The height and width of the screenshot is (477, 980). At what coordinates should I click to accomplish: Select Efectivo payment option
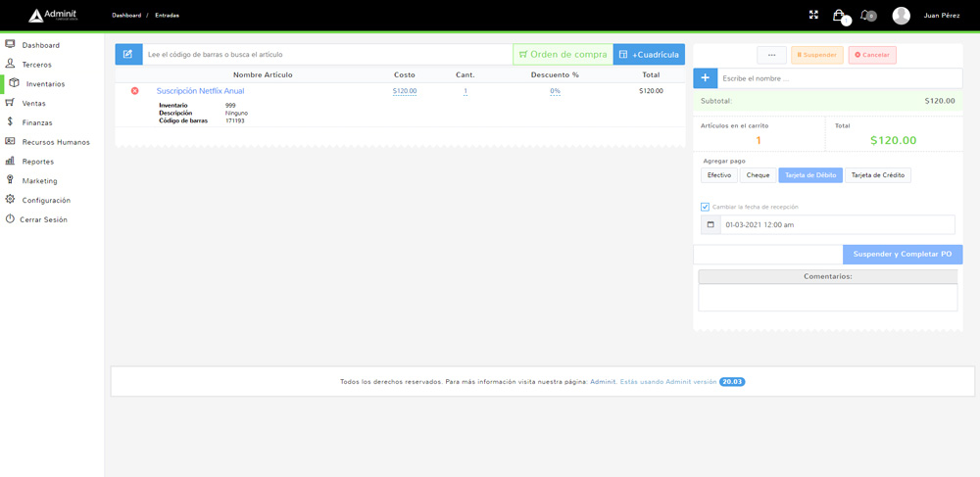(x=719, y=175)
